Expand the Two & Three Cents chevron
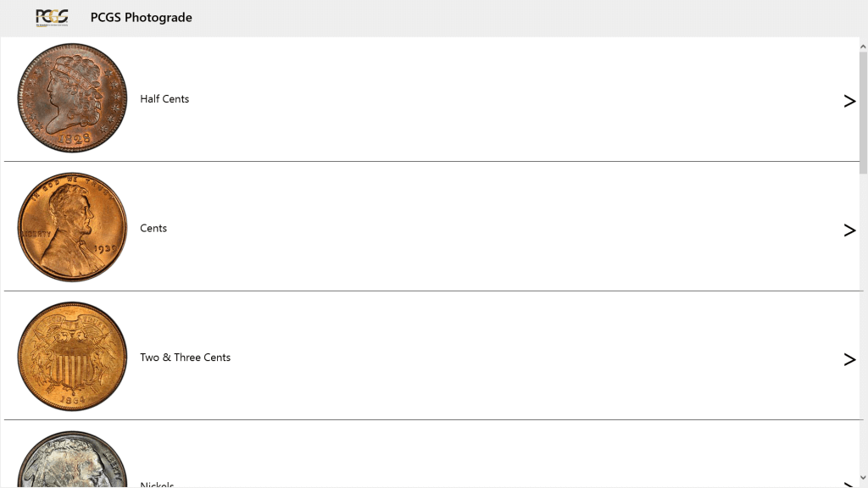Screen dimensions: 868x488 click(x=849, y=359)
